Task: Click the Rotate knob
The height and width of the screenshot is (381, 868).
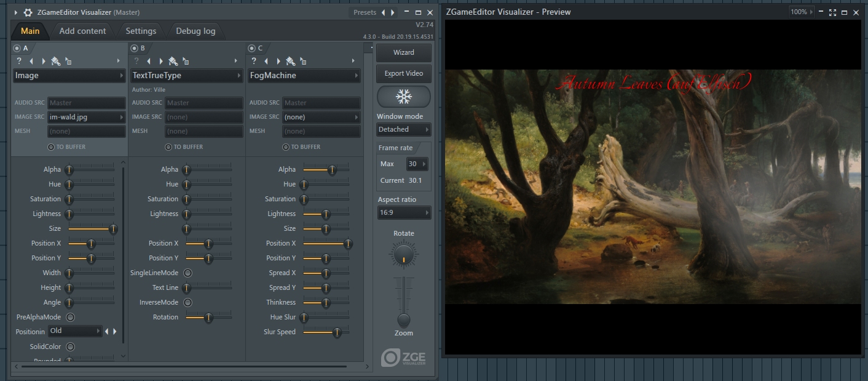Action: click(403, 254)
